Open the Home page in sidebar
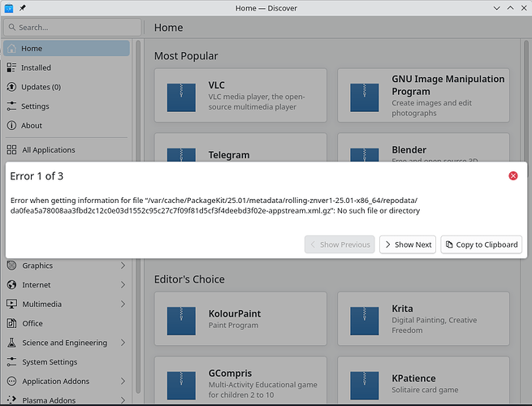Screen dimensions: 532x406 67,48
